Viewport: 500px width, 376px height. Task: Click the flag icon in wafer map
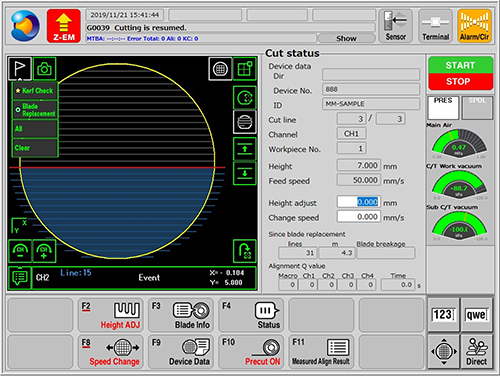20,68
